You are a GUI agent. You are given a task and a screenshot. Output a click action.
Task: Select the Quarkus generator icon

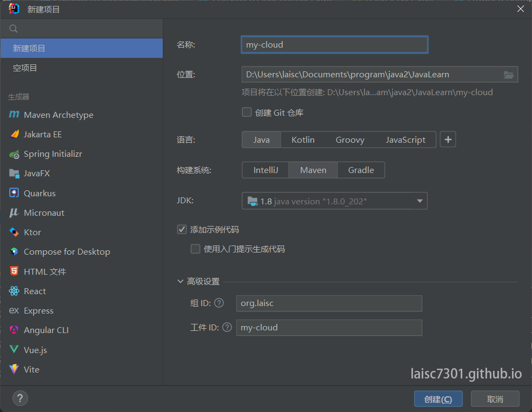point(14,193)
